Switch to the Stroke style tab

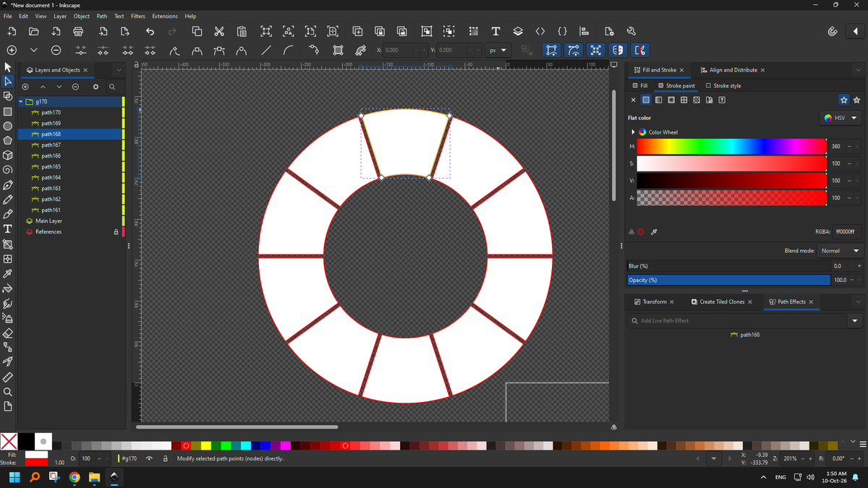pyautogui.click(x=723, y=86)
